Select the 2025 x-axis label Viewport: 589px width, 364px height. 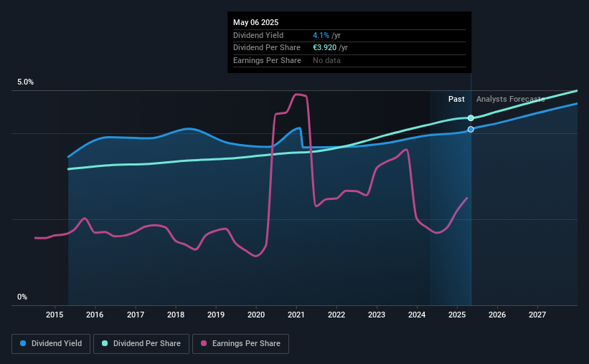tap(457, 315)
